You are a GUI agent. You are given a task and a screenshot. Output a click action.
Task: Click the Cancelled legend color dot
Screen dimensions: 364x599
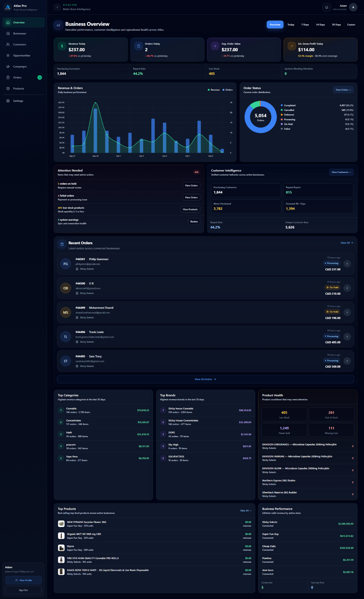(282, 110)
